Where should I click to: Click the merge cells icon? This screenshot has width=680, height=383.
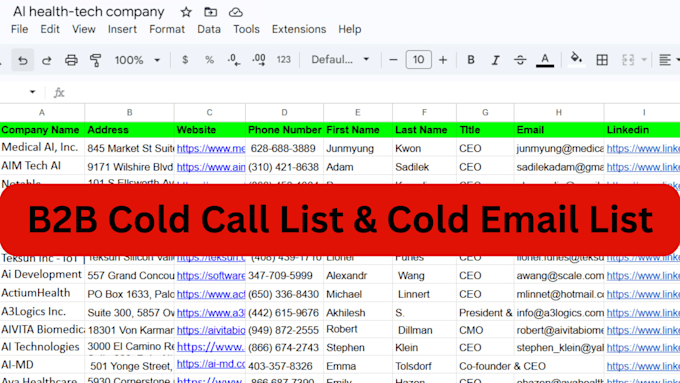pyautogui.click(x=628, y=60)
